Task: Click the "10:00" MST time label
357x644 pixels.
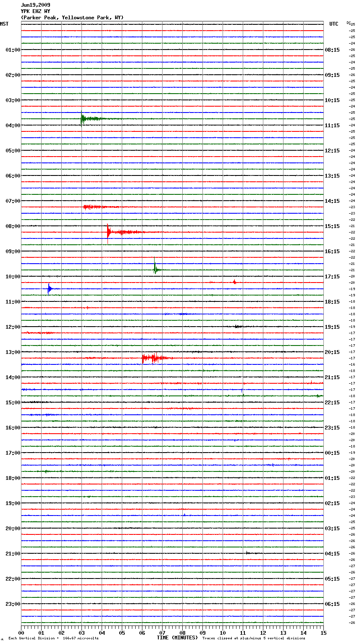Action: pyautogui.click(x=13, y=277)
